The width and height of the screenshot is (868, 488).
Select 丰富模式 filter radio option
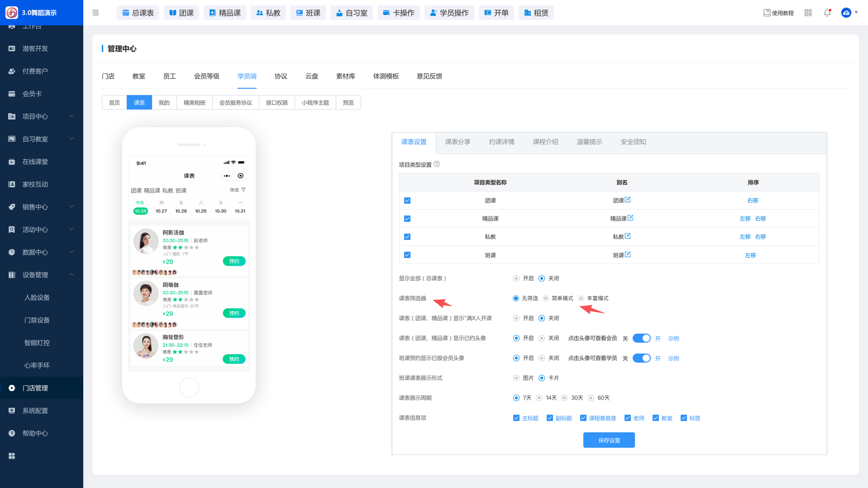tap(581, 298)
